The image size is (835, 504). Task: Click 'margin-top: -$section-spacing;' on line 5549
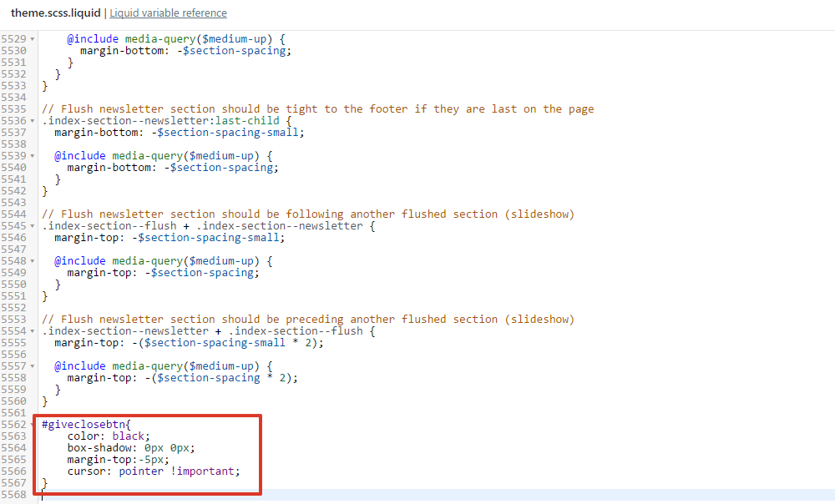(x=164, y=273)
